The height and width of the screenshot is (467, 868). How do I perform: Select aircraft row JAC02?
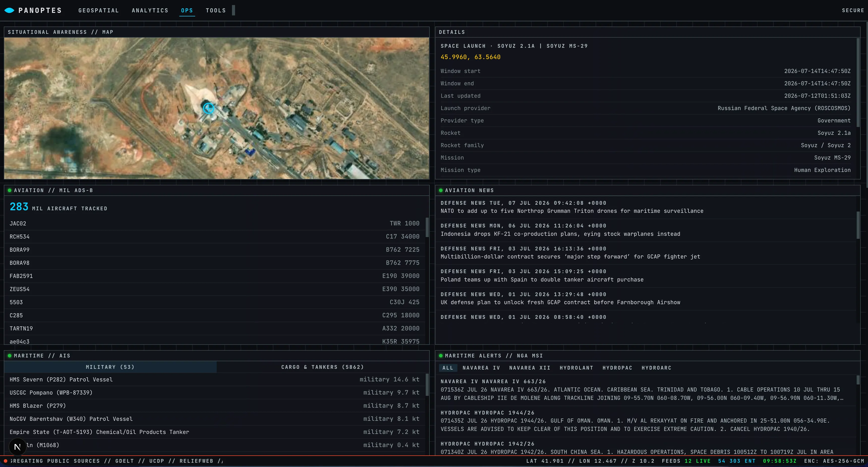pyautogui.click(x=214, y=224)
